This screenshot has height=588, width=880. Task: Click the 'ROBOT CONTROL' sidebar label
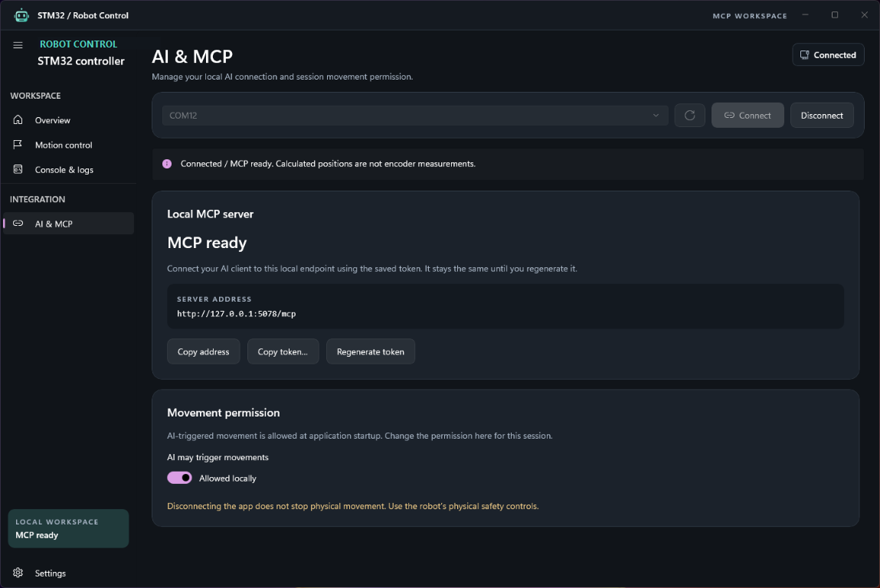[x=79, y=44]
